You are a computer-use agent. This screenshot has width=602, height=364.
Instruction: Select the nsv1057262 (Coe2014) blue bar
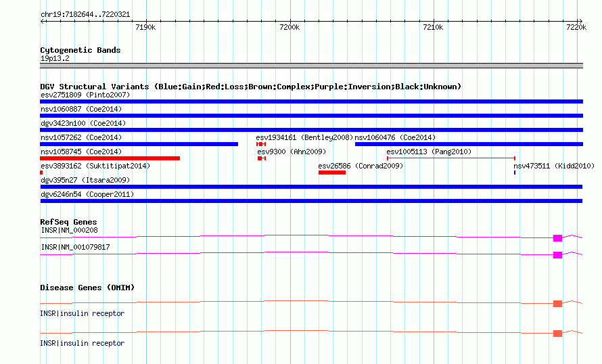pos(139,144)
